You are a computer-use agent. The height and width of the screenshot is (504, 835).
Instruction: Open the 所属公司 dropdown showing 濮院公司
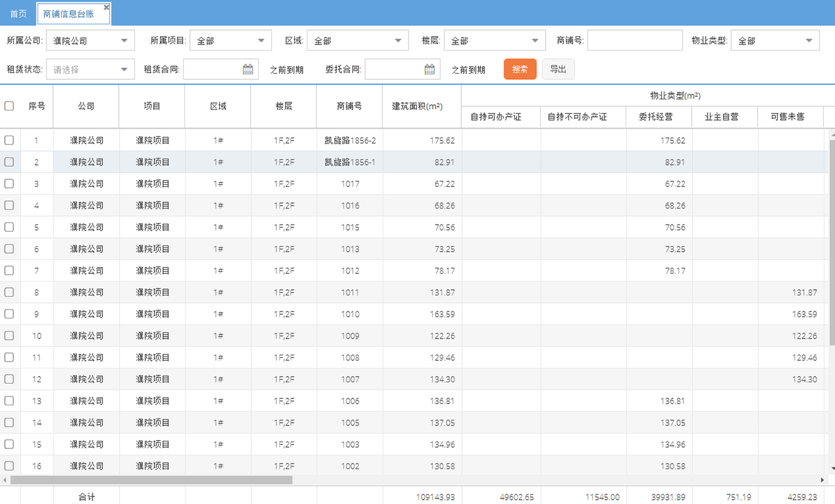90,41
